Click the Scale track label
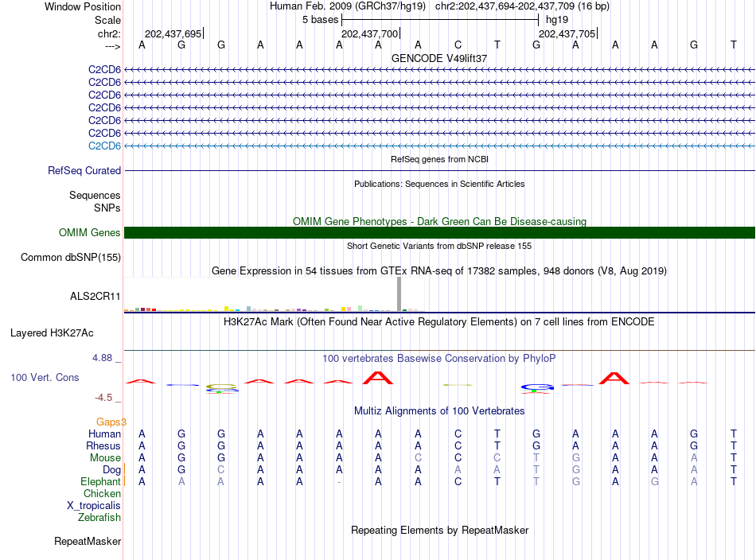Viewport: 756px width, 560px height. [x=107, y=20]
